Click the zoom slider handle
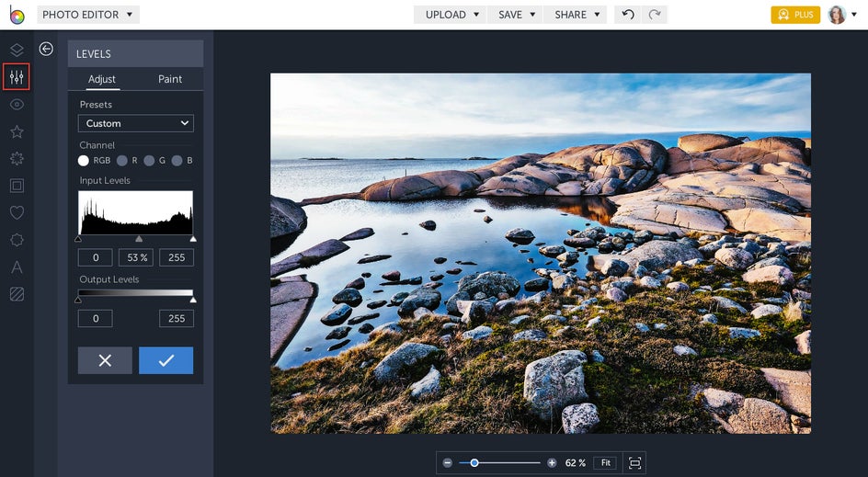This screenshot has width=868, height=477. click(x=474, y=463)
